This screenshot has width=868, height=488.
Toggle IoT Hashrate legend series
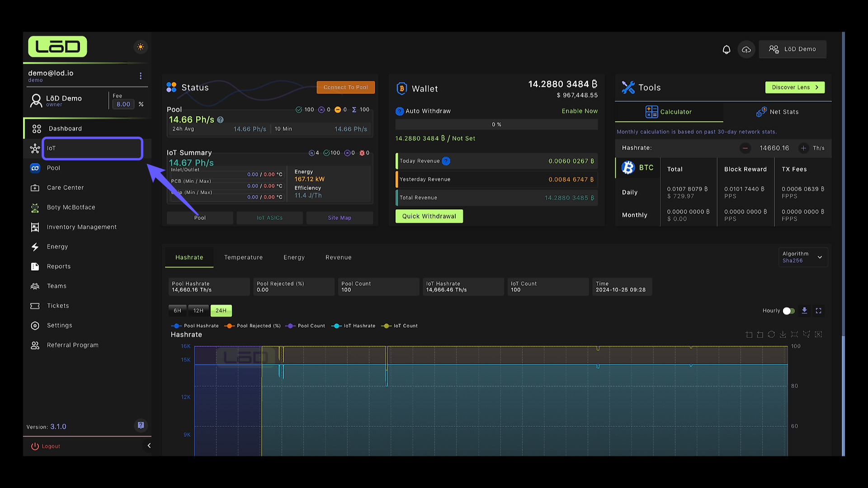pos(353,326)
